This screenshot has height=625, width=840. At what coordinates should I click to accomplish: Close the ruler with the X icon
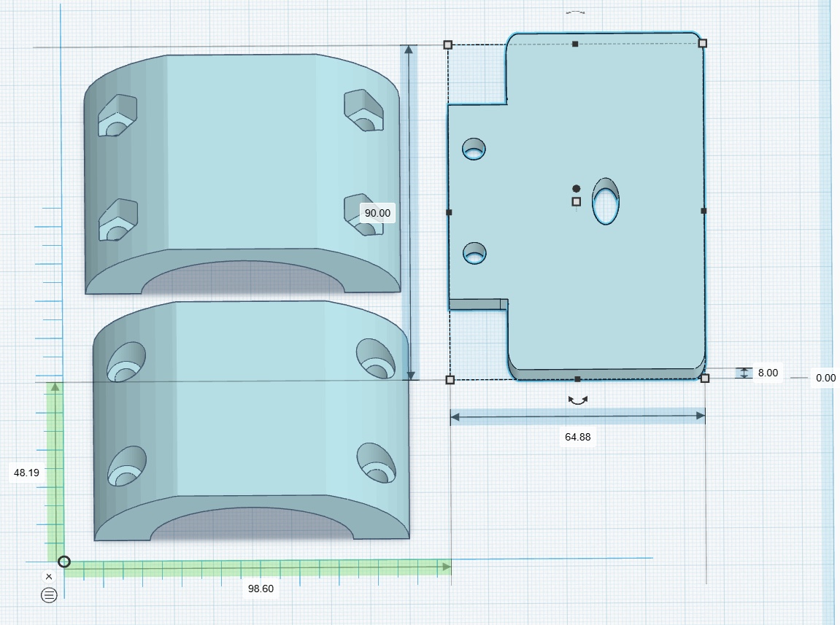click(49, 576)
